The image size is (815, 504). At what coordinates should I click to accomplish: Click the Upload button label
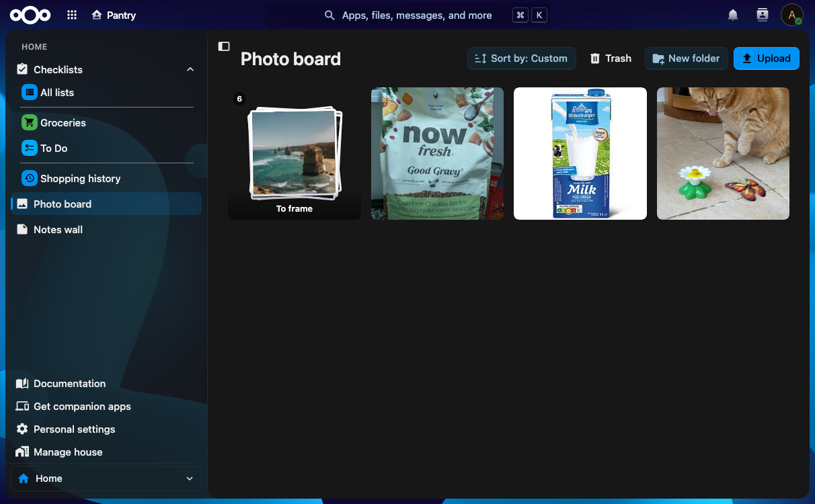773,58
